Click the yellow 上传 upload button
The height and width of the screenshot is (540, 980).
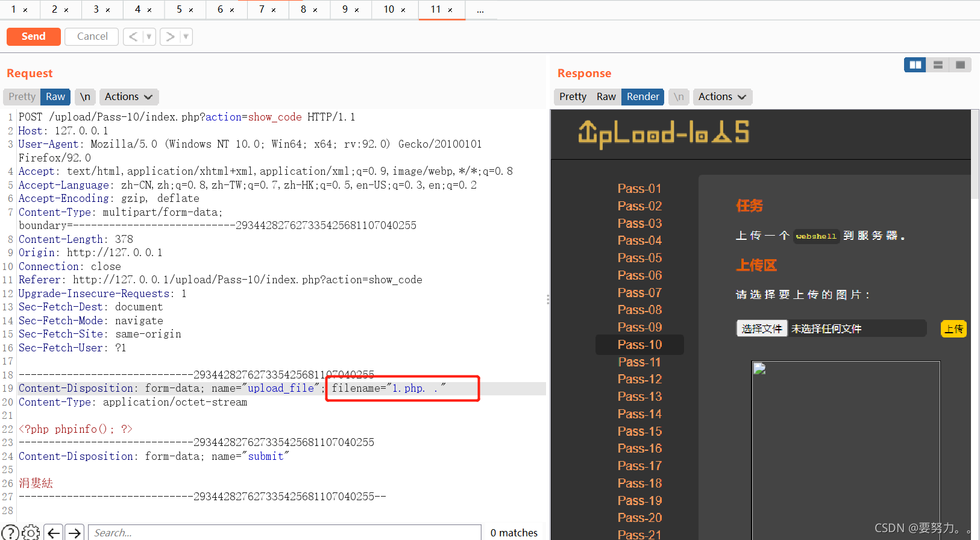pos(953,329)
